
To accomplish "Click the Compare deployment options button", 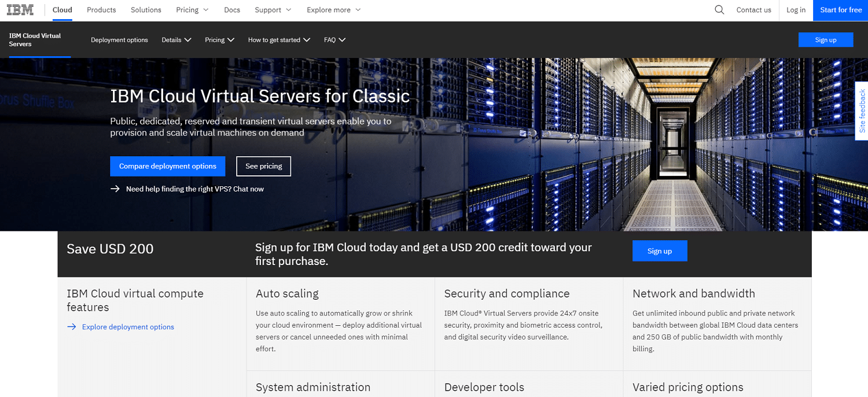I will 167,166.
